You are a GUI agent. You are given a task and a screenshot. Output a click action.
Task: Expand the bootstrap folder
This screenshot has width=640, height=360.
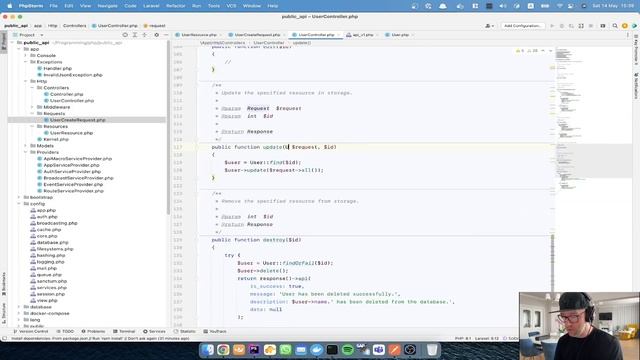(19, 197)
